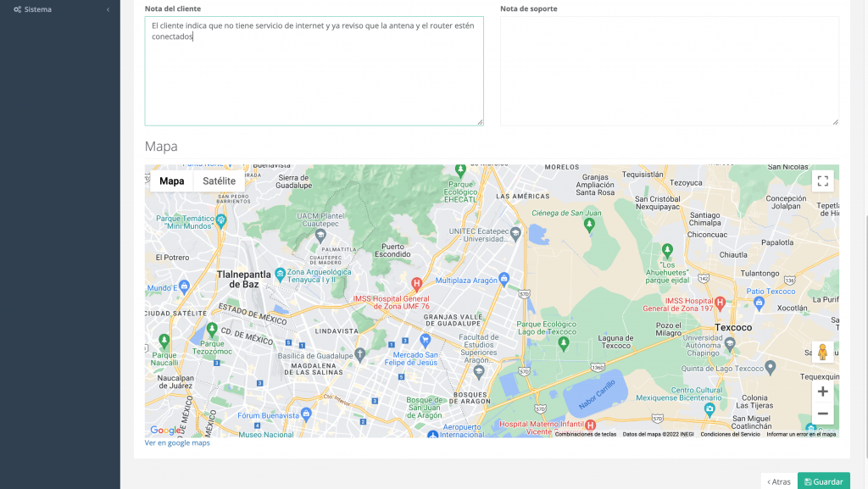Click the Laguna de Texcoco label
The image size is (868, 489).
tap(615, 342)
